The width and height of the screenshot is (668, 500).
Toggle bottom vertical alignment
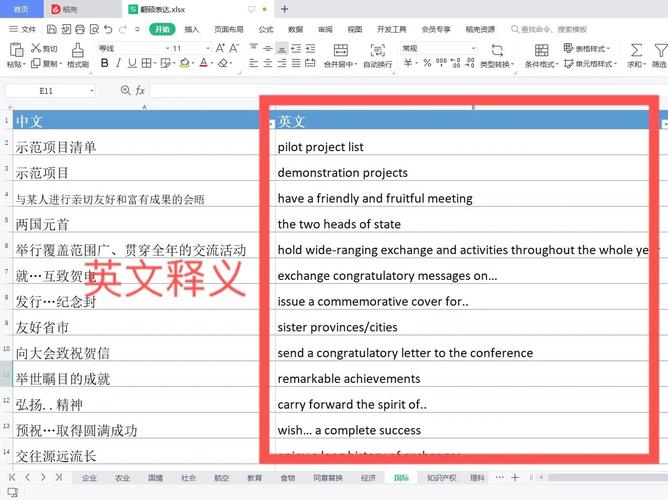pyautogui.click(x=282, y=48)
